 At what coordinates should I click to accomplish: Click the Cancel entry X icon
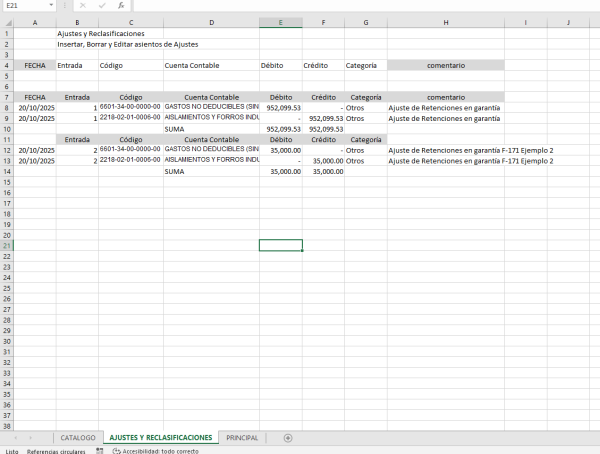(x=83, y=5)
